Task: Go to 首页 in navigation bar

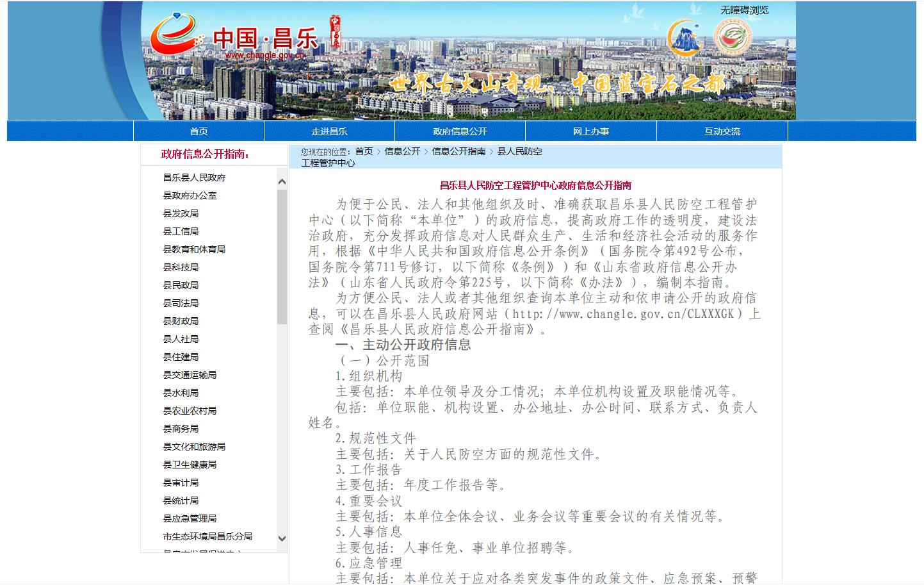Action: 199,131
